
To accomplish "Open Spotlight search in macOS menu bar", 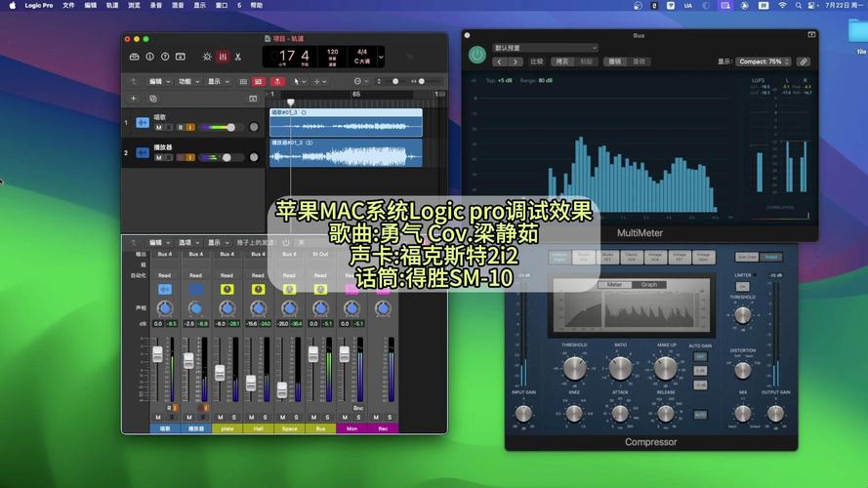I will tap(799, 6).
